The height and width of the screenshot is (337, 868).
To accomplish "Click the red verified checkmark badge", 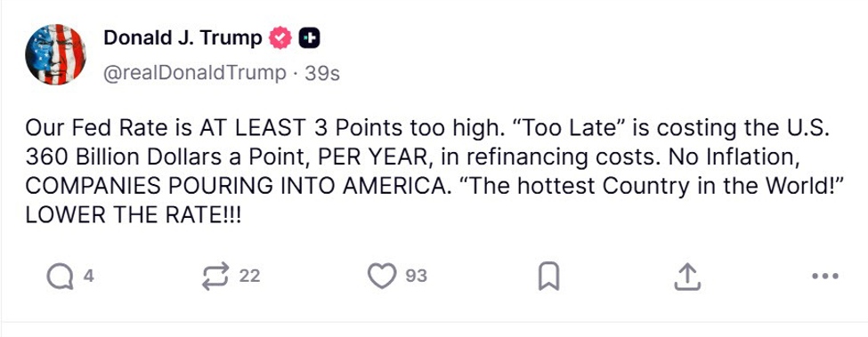I will [280, 37].
